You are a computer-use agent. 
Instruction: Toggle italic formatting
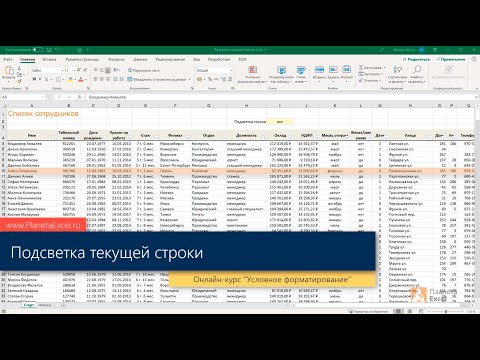(x=40, y=79)
